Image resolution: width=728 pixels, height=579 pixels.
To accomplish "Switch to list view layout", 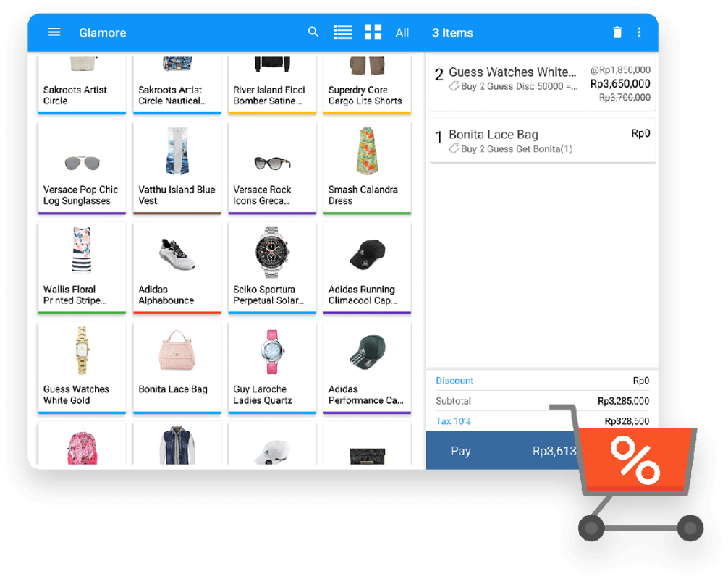I will pyautogui.click(x=343, y=32).
